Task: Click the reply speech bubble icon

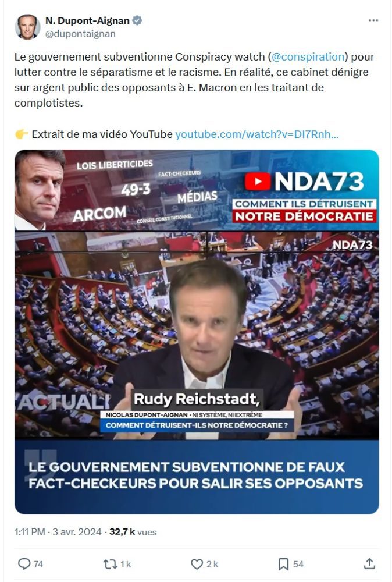Action: click(24, 564)
